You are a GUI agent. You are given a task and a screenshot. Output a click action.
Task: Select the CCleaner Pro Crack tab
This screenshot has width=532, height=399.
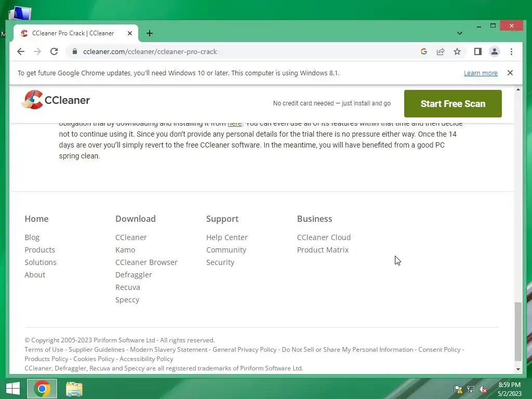tap(75, 33)
